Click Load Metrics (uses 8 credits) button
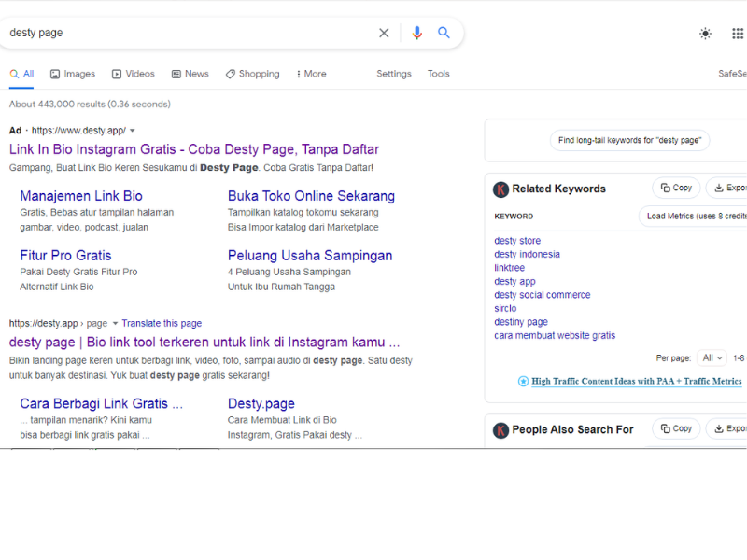The width and height of the screenshot is (747, 560). pos(693,217)
